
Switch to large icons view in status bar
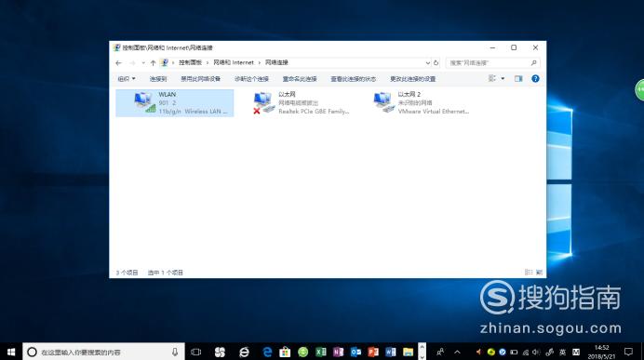click(539, 273)
